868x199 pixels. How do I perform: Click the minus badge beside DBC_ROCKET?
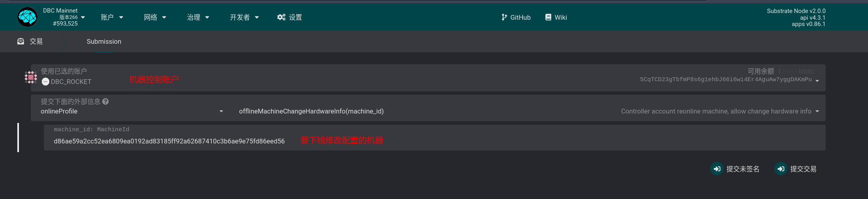pos(45,82)
